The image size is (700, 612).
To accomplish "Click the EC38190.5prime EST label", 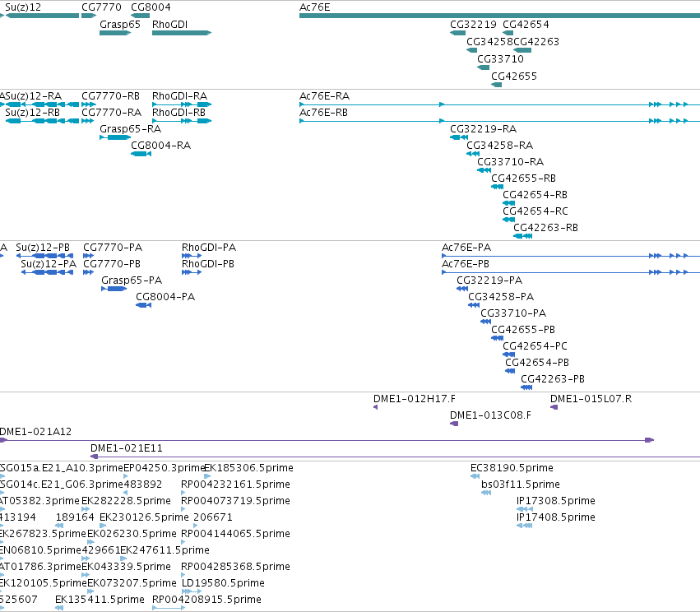I will [x=512, y=468].
